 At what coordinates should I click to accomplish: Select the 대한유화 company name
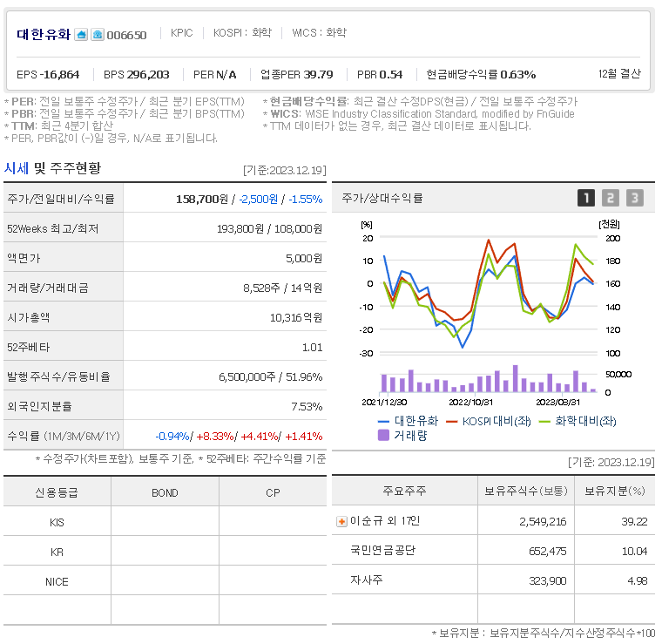(44, 34)
